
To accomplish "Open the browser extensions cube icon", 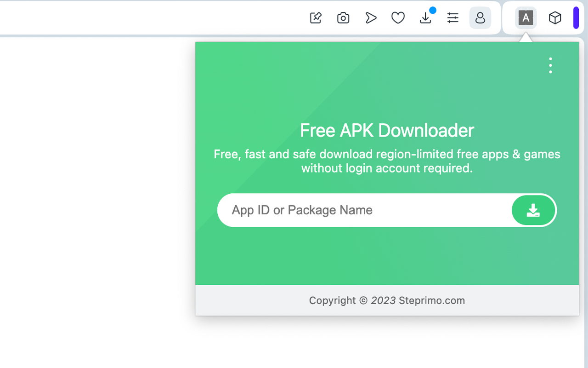I will coord(555,17).
